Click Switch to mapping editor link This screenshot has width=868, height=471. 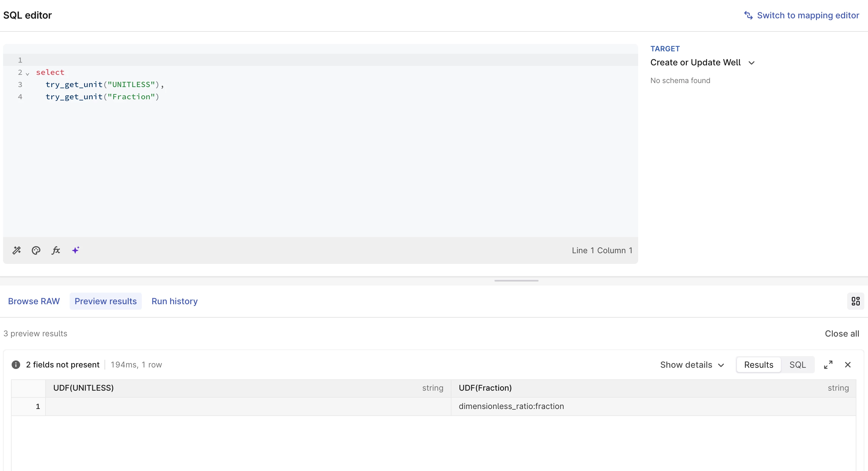pyautogui.click(x=802, y=16)
